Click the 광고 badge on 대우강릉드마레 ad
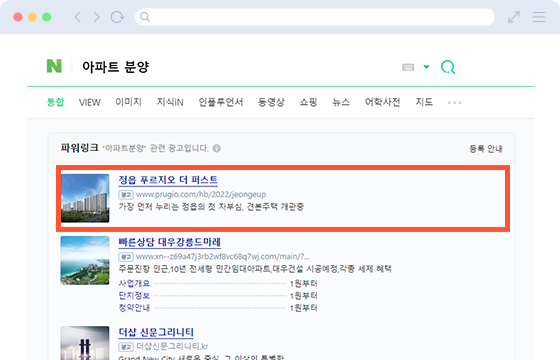Screen dimensions: 560x360 click(126, 257)
